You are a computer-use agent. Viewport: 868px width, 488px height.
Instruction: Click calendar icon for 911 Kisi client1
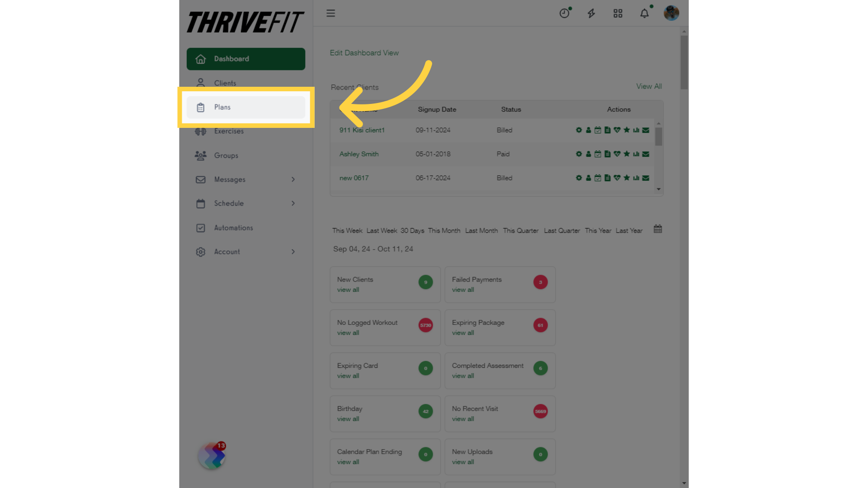click(598, 130)
